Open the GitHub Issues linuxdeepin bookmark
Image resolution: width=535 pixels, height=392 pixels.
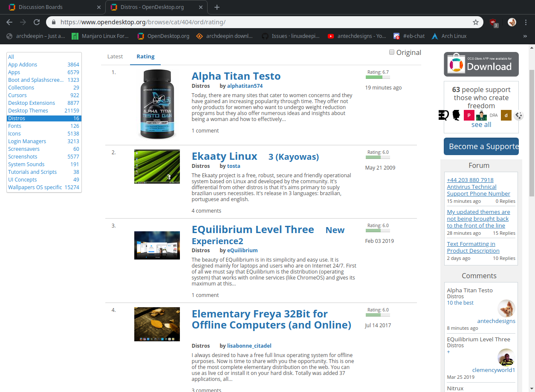tap(290, 36)
